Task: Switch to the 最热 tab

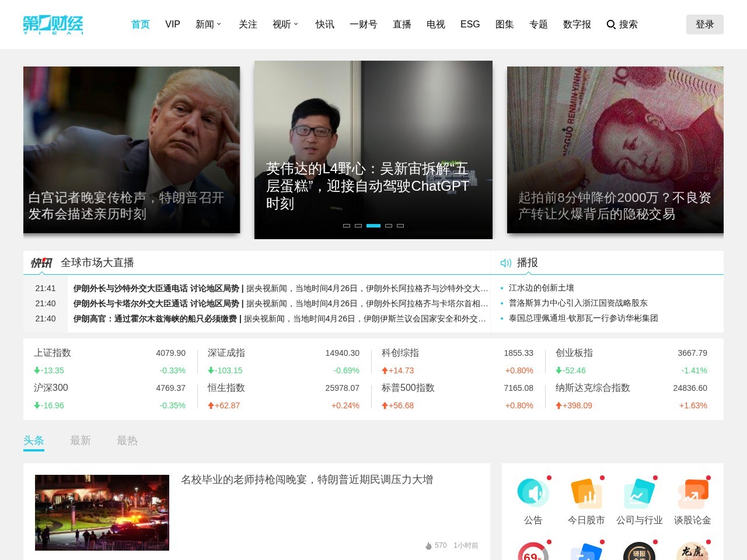Action: point(127,441)
